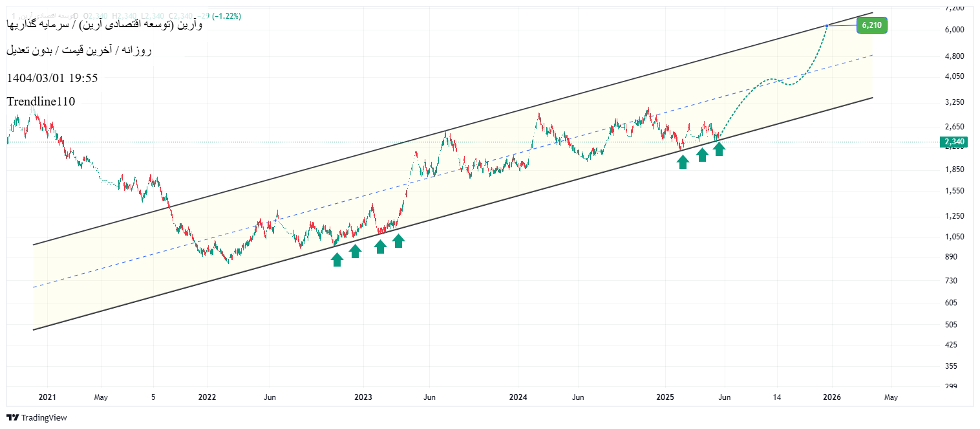Image resolution: width=980 pixels, height=429 pixels.
Task: Click the Persian symbol title at the top
Action: click(x=105, y=25)
